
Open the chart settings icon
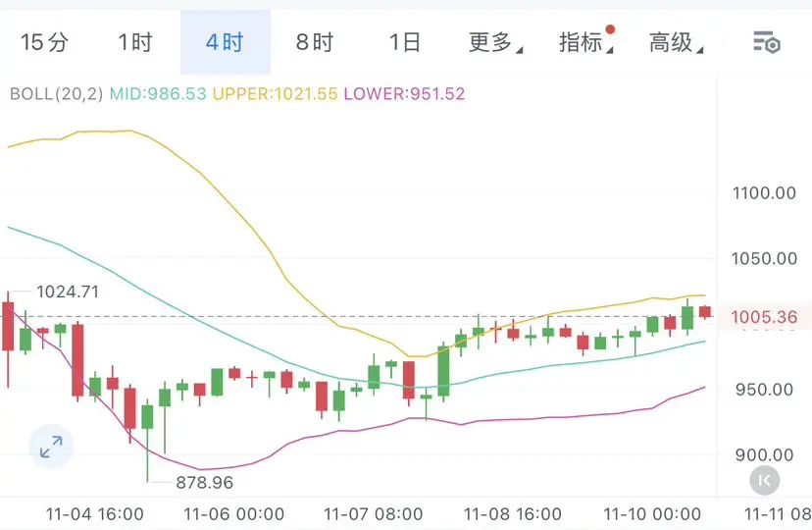click(767, 42)
